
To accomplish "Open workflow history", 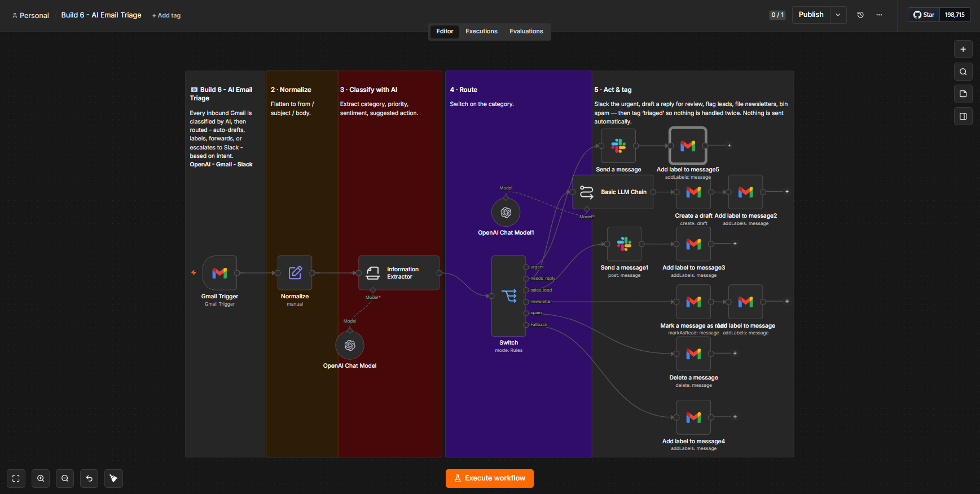I will [x=860, y=15].
